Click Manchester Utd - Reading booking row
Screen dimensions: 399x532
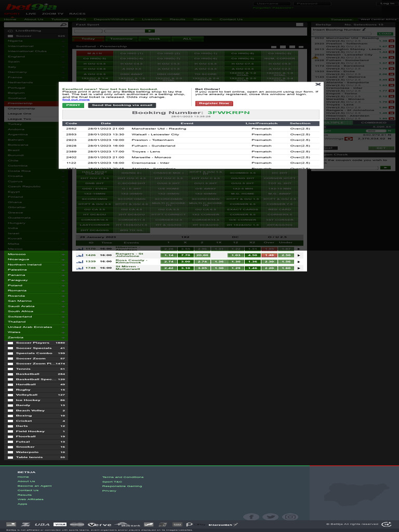191,129
